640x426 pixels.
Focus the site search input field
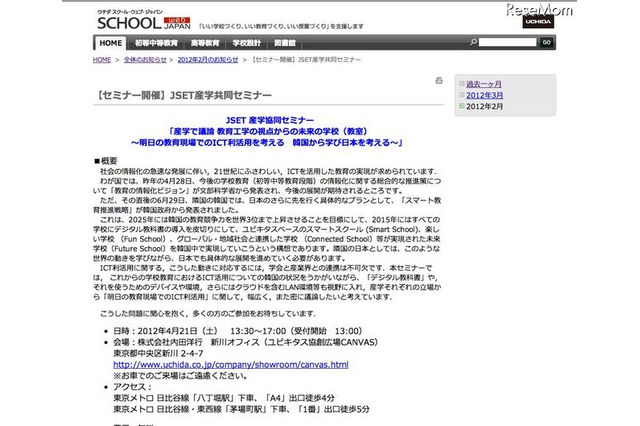[x=508, y=42]
